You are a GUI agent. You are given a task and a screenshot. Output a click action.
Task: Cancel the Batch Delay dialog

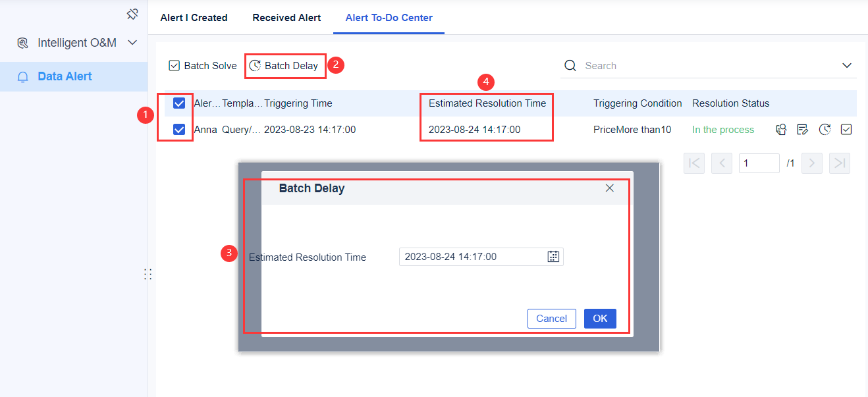click(x=551, y=318)
